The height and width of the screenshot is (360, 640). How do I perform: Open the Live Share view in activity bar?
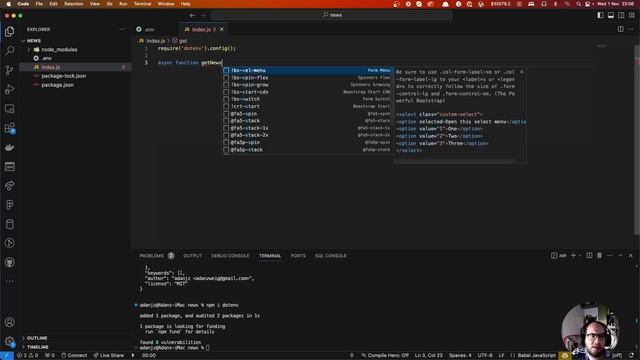coord(9,186)
